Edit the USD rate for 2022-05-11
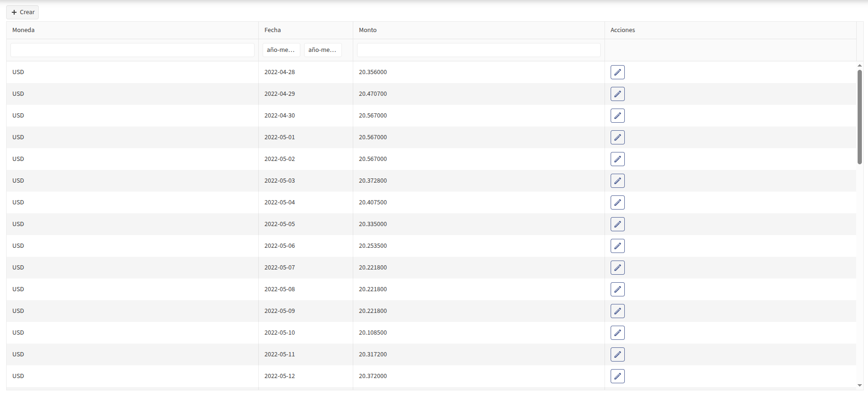The width and height of the screenshot is (868, 396). pos(617,354)
